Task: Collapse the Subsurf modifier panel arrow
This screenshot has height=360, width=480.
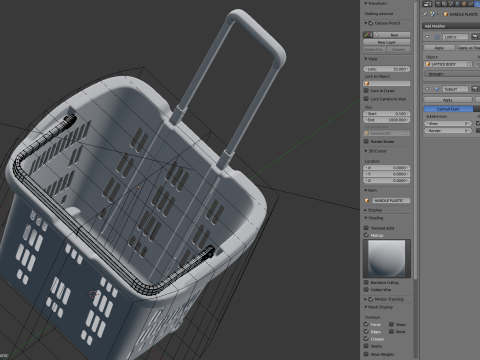Action: click(427, 89)
